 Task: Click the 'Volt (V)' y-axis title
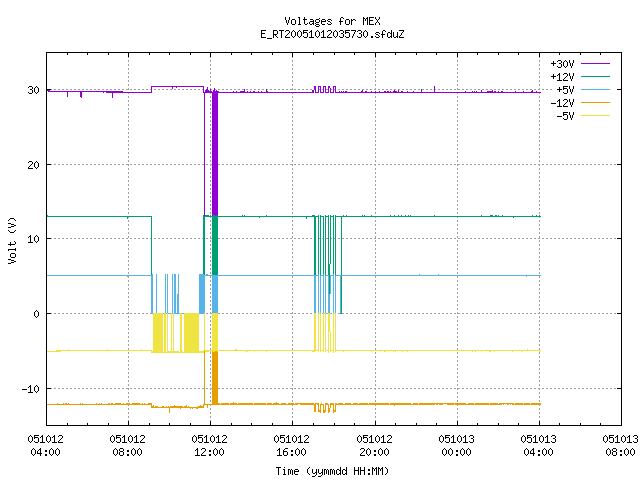click(x=12, y=240)
